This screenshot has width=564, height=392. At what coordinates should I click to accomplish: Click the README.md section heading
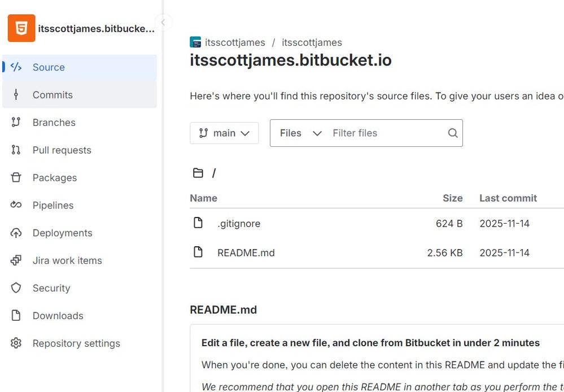coord(224,310)
